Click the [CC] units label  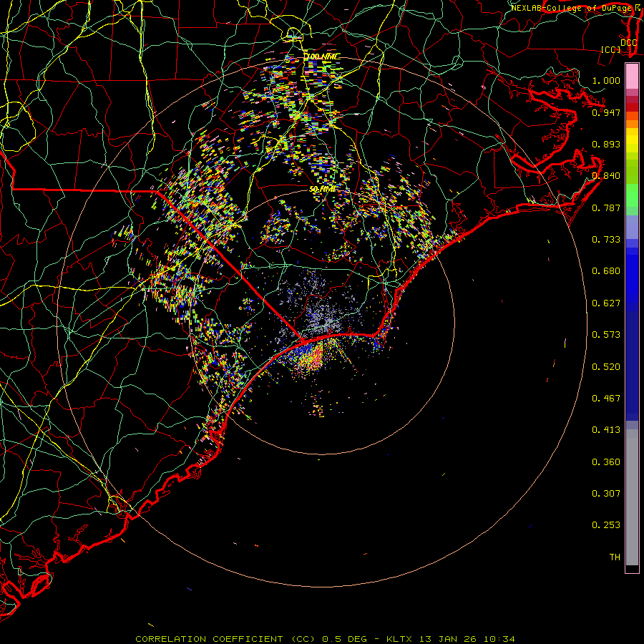611,49
